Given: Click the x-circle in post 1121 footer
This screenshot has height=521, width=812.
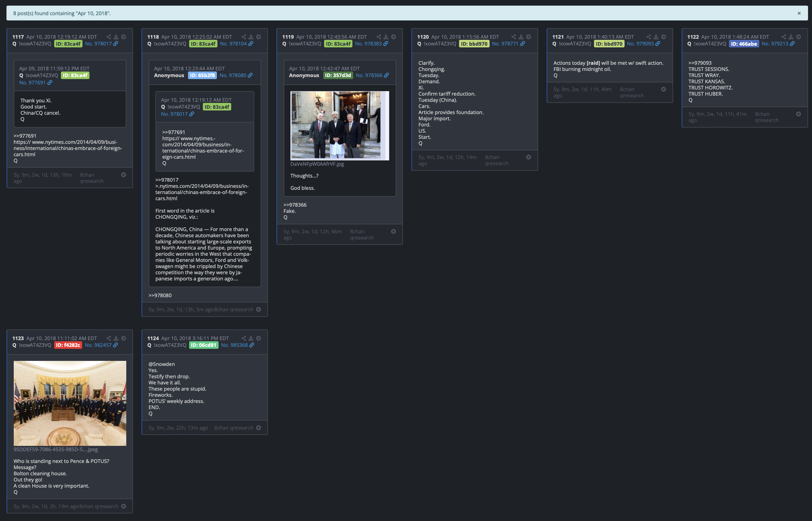Looking at the screenshot, I should coord(664,89).
